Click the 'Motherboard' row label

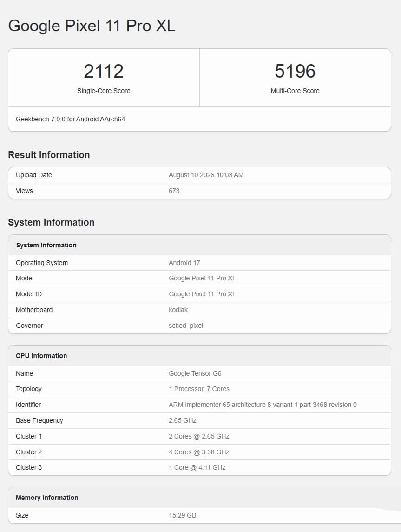point(34,310)
